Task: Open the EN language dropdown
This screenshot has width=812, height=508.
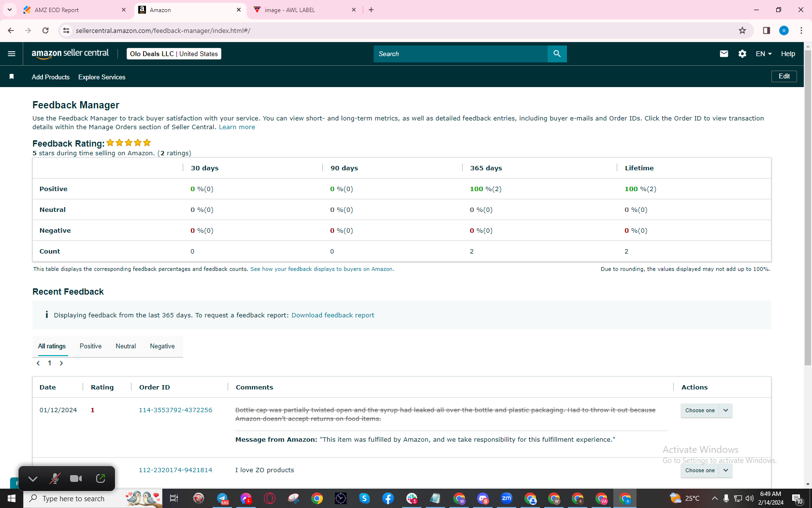Action: [x=764, y=54]
